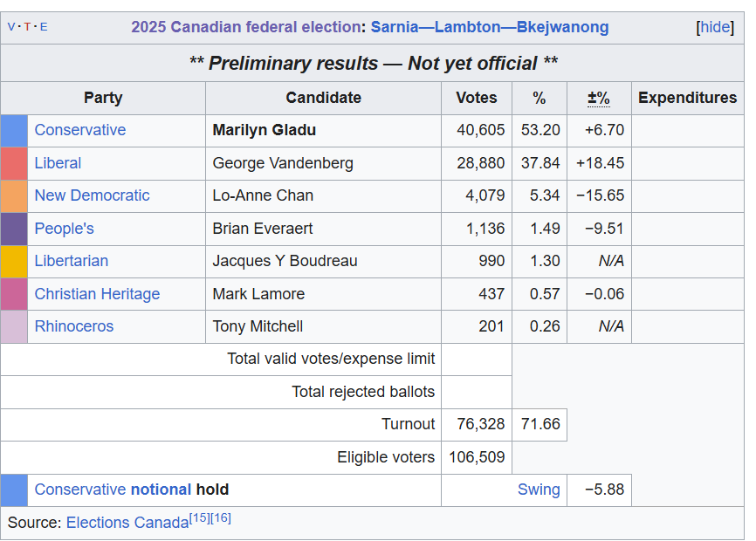Click the Swing link
Image resolution: width=756 pixels, height=541 pixels.
coord(539,490)
